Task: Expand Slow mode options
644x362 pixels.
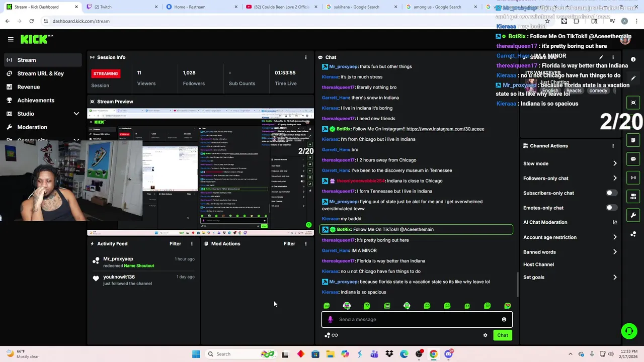Action: tap(615, 163)
